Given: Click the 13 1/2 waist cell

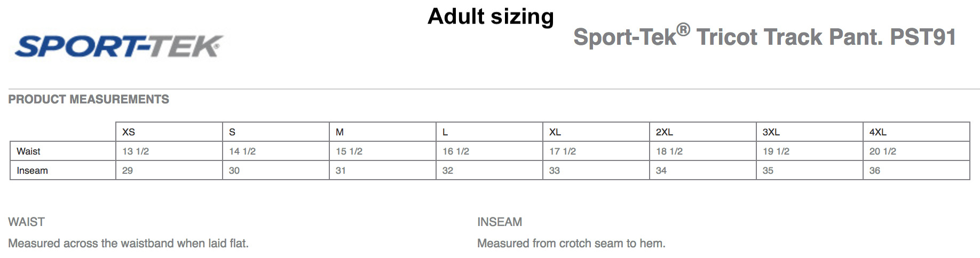Looking at the screenshot, I should [x=136, y=151].
